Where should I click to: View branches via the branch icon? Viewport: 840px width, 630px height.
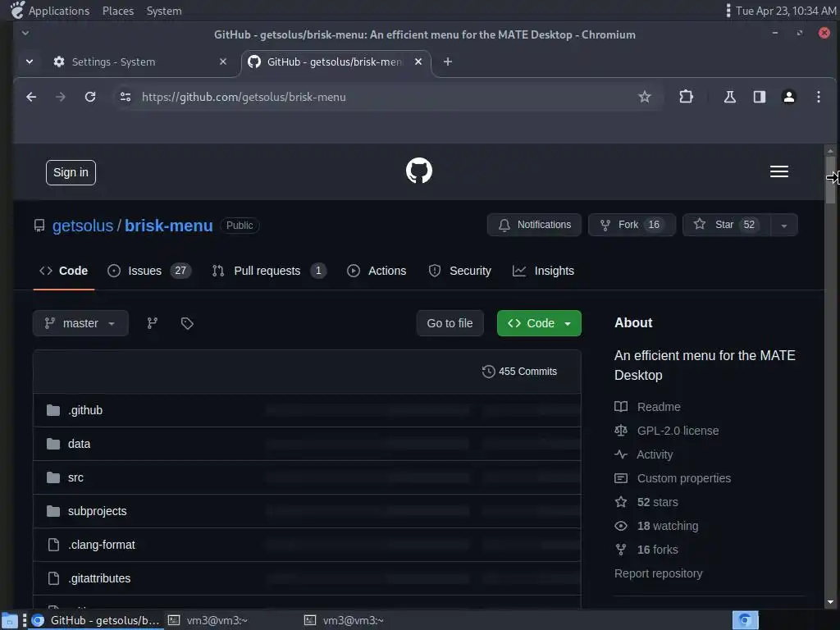pos(152,323)
